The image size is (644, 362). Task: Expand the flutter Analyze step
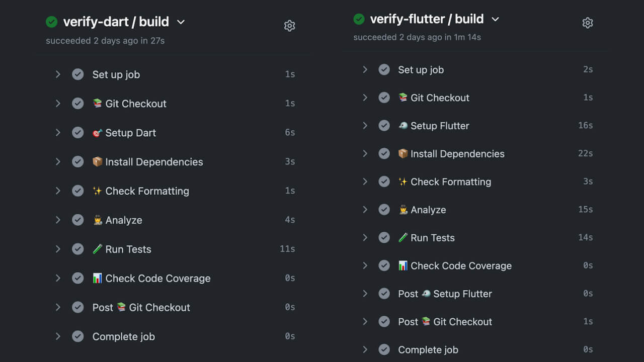pos(365,210)
